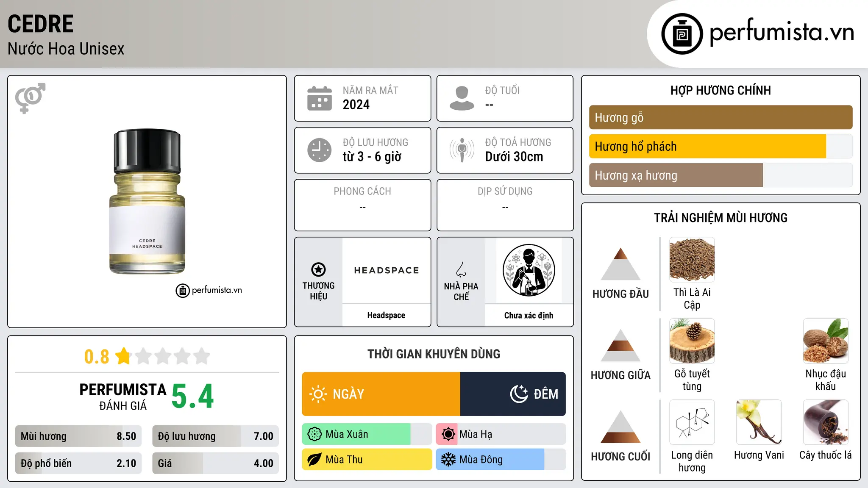The width and height of the screenshot is (868, 488).
Task: Click the filled gold rating star
Action: click(x=123, y=356)
